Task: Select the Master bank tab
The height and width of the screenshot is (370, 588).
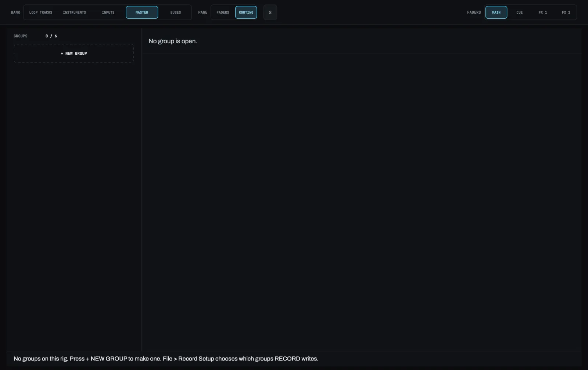Action: (142, 12)
